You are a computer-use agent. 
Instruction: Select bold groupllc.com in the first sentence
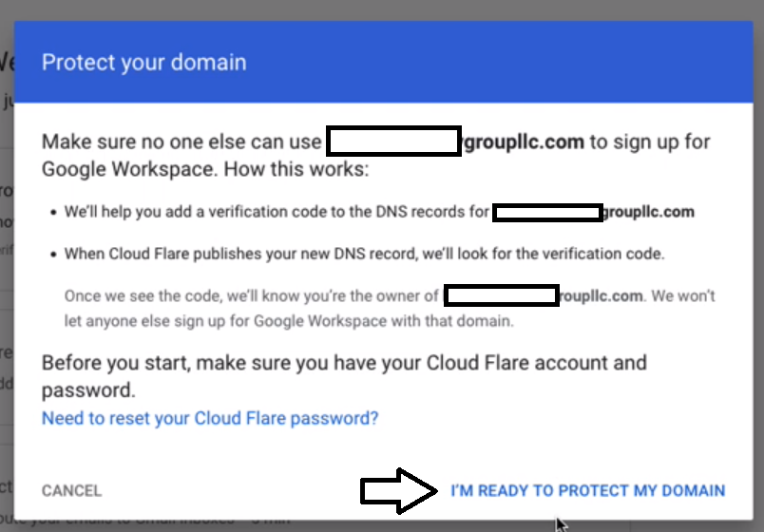coord(524,142)
